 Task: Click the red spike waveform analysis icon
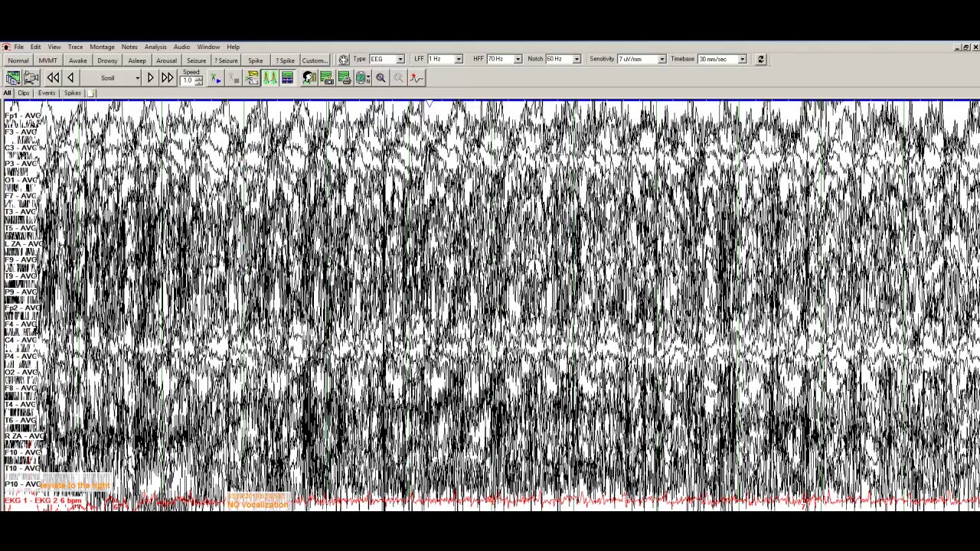[416, 77]
